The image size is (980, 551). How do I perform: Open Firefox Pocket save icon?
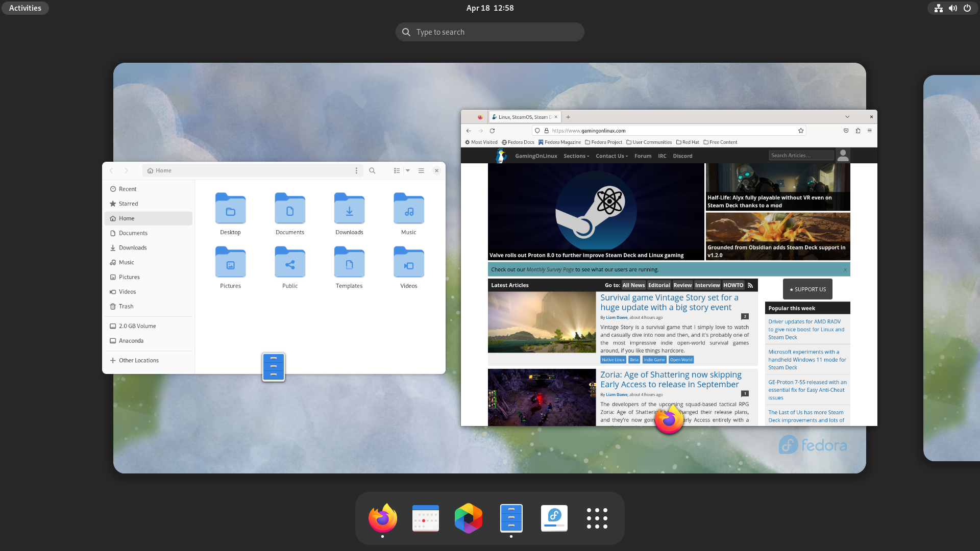pyautogui.click(x=846, y=131)
